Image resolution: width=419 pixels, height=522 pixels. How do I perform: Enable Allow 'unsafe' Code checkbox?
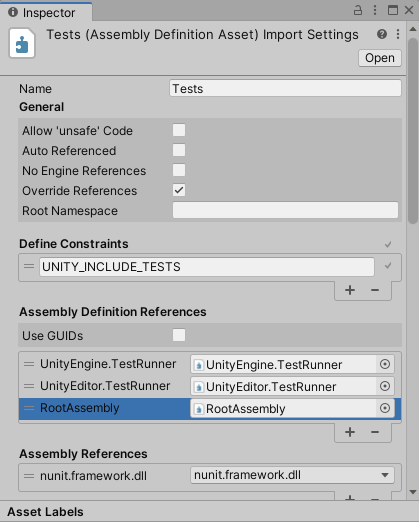pos(179,130)
